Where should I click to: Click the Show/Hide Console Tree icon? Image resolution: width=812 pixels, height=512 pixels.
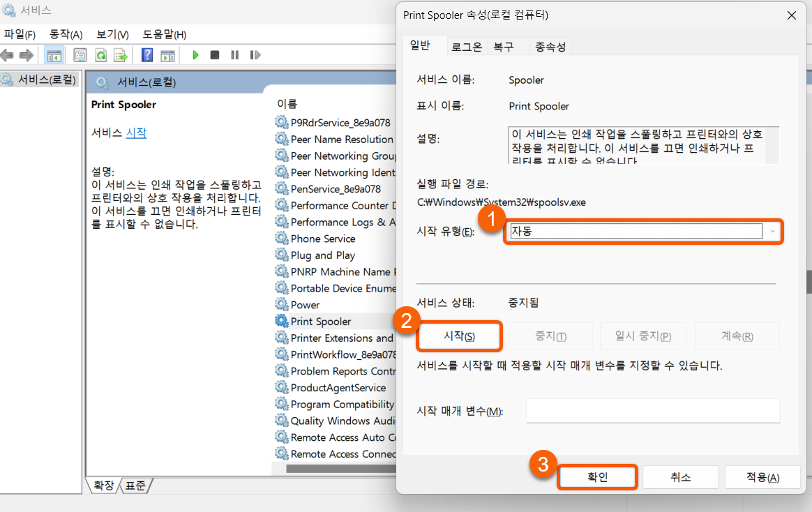[54, 55]
